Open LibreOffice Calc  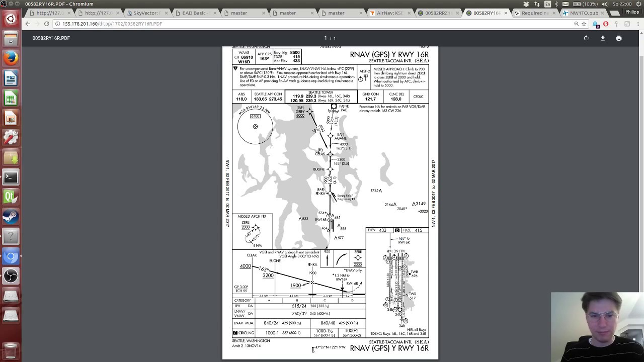(x=11, y=98)
